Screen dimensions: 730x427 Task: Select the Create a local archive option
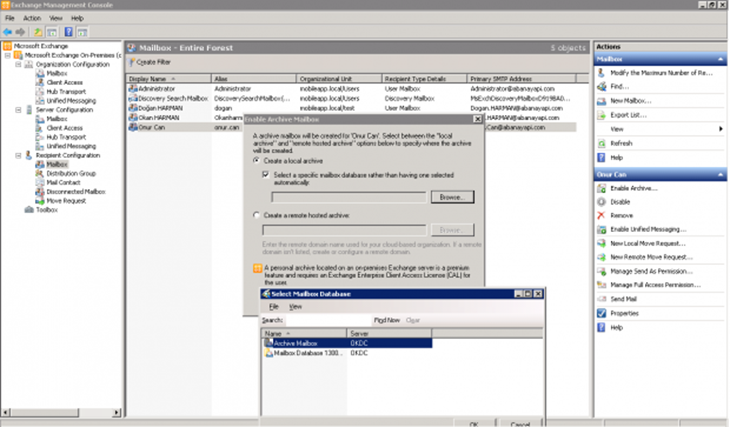coord(257,161)
